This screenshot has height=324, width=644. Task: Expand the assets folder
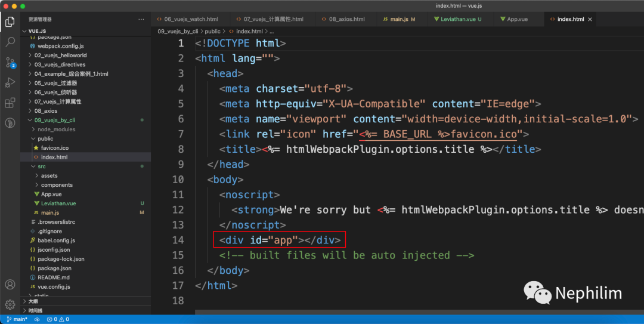(x=49, y=175)
